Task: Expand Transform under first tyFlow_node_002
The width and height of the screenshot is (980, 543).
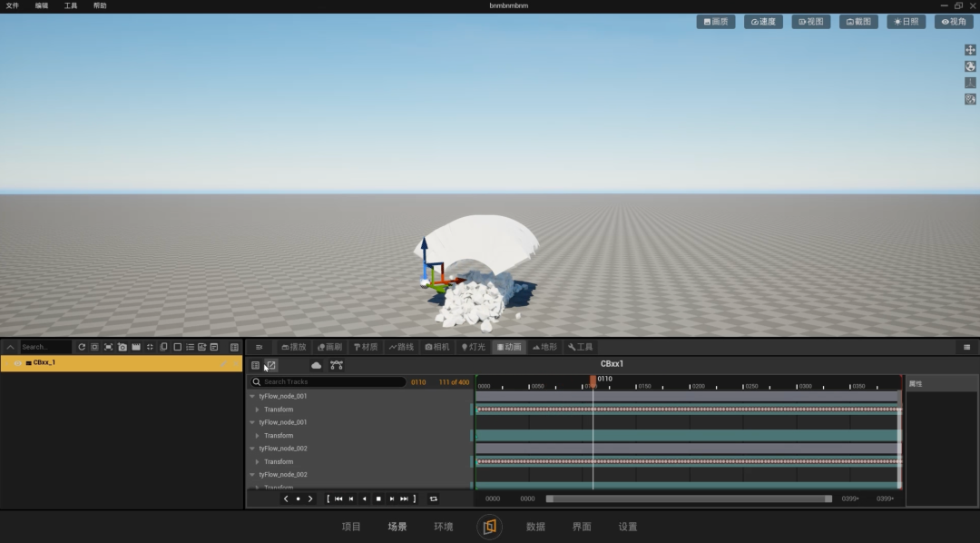Action: (258, 461)
